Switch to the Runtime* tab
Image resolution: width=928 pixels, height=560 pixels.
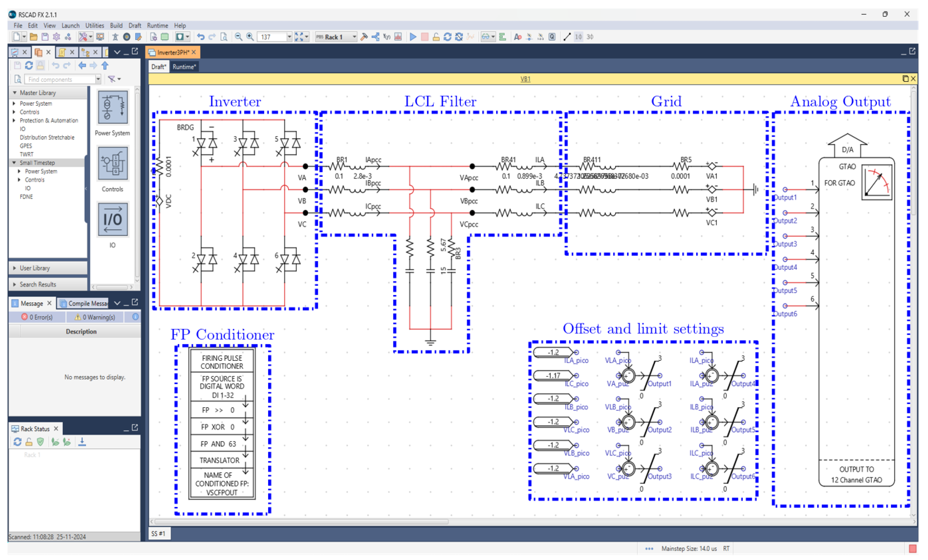coord(184,67)
